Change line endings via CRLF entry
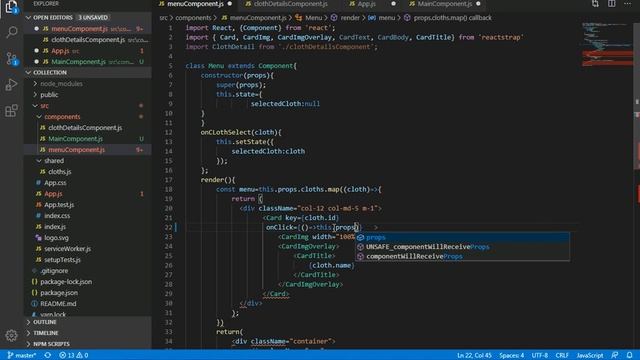640x360 pixels. click(x=562, y=355)
